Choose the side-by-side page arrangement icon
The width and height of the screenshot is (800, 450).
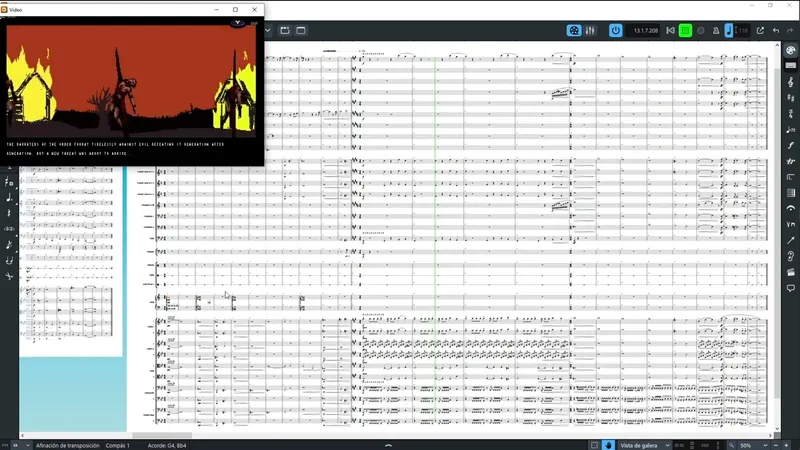[x=679, y=445]
